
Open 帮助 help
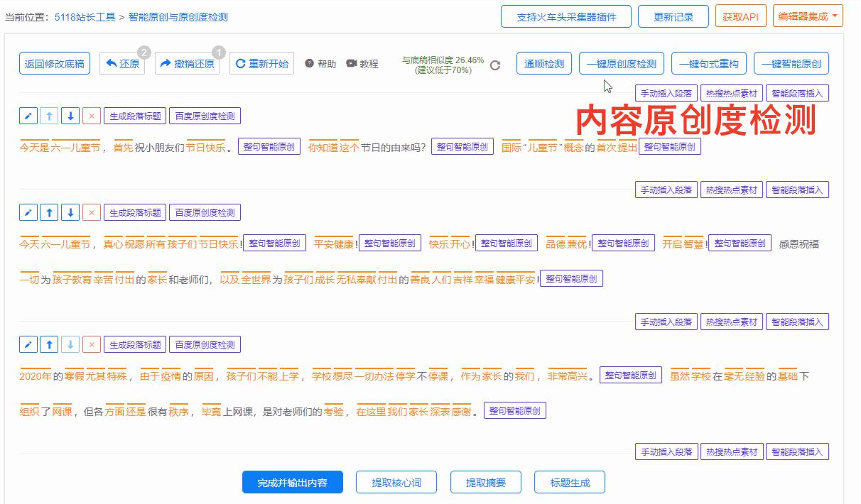point(320,64)
